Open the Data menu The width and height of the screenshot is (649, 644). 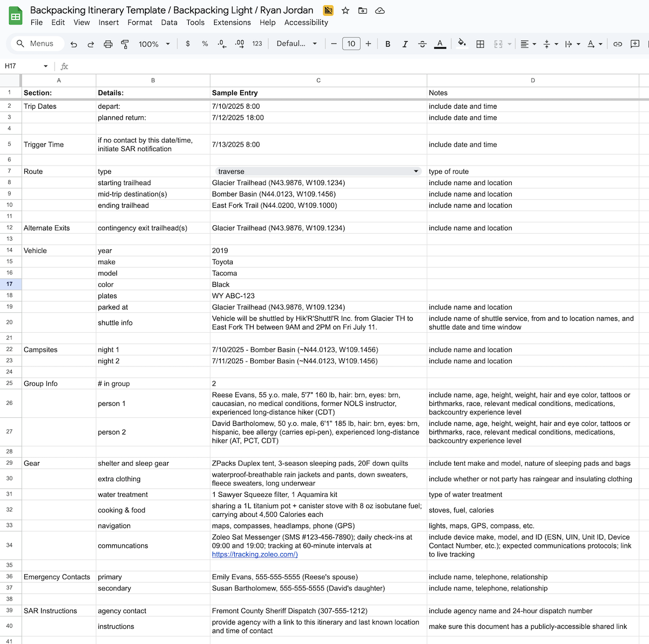tap(169, 22)
